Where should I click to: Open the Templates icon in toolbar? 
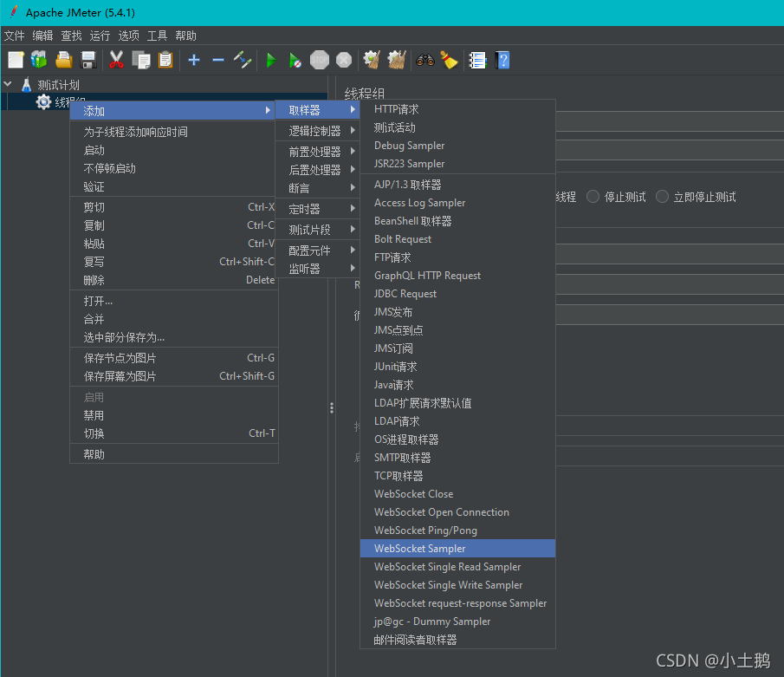point(39,60)
